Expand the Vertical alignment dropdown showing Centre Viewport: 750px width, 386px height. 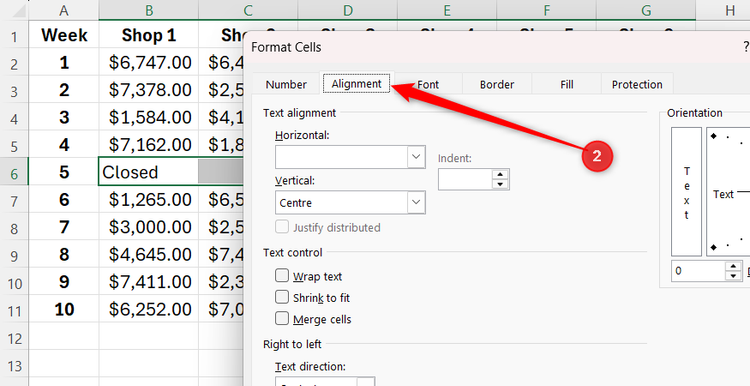coord(416,202)
